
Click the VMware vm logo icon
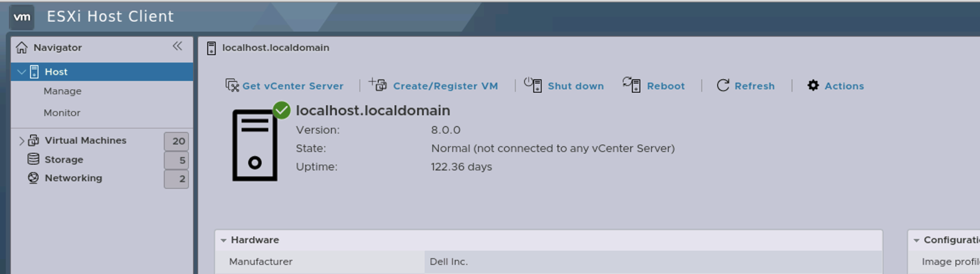coord(22,17)
